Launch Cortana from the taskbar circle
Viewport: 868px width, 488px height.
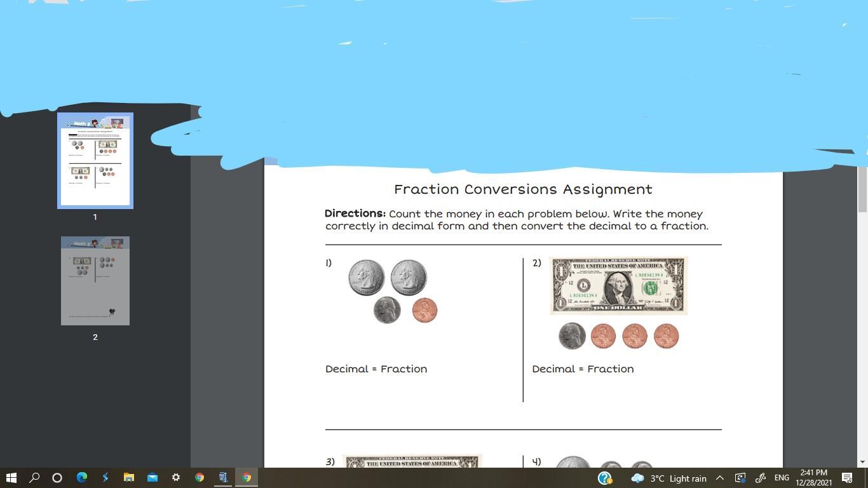click(57, 477)
